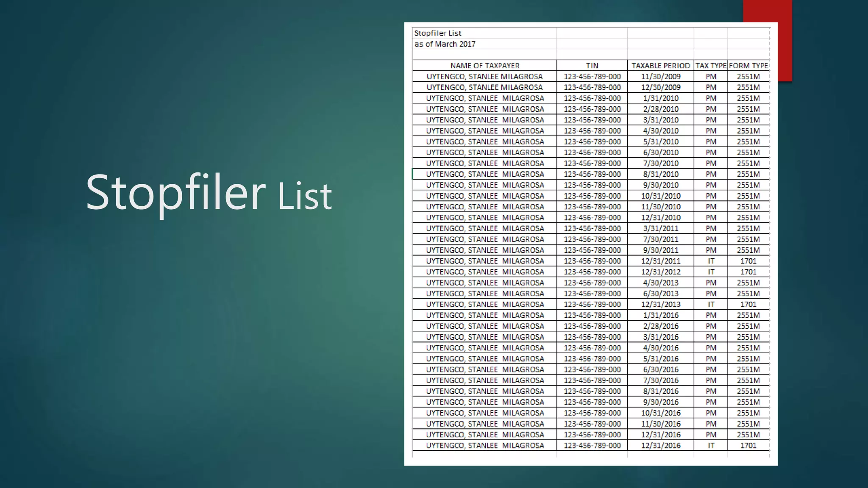Select the taxable period cell 11/30/2009
The height and width of the screenshot is (488, 868).
(660, 77)
